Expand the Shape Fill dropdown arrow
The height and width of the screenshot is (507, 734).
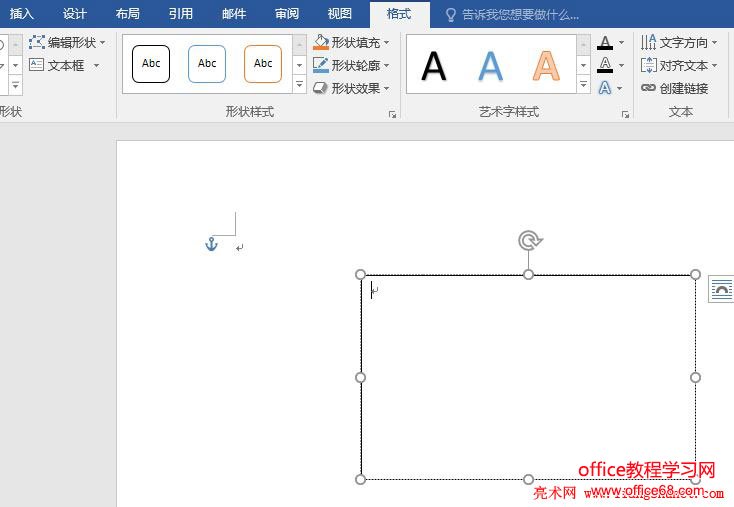coord(387,43)
